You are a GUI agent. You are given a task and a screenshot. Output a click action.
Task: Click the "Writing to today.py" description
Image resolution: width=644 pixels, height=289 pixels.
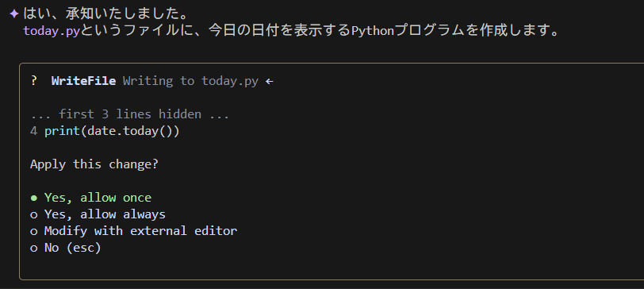point(190,81)
